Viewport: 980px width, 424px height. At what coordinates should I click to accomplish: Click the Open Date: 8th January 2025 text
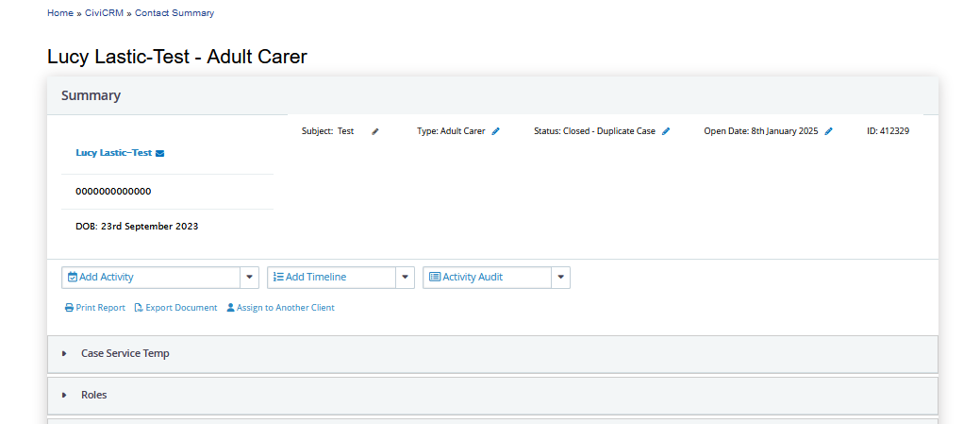click(760, 131)
